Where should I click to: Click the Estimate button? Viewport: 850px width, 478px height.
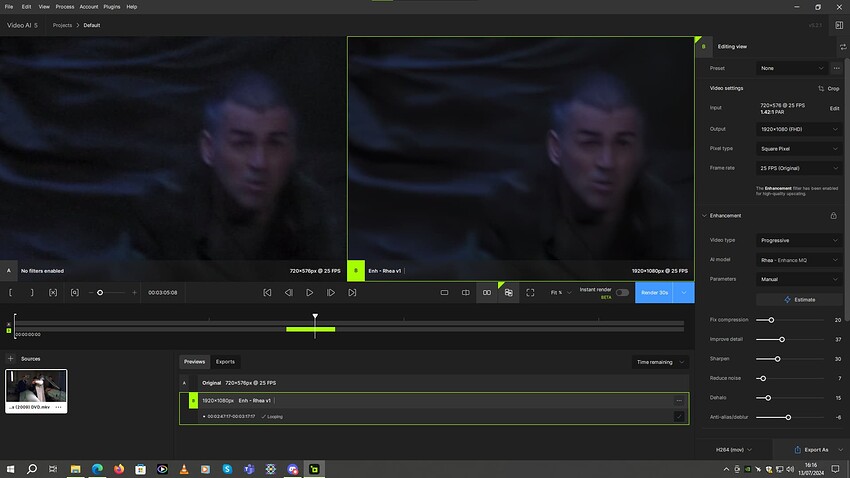(x=799, y=299)
